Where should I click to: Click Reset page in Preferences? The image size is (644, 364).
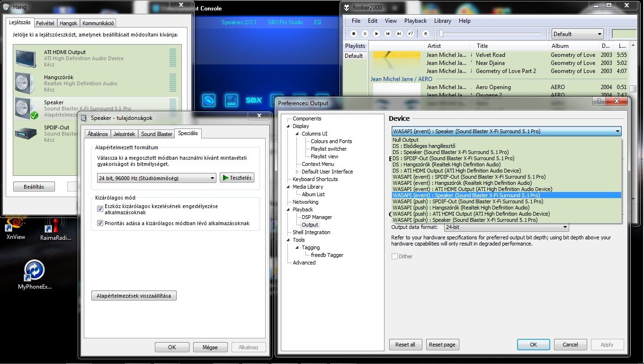442,345
